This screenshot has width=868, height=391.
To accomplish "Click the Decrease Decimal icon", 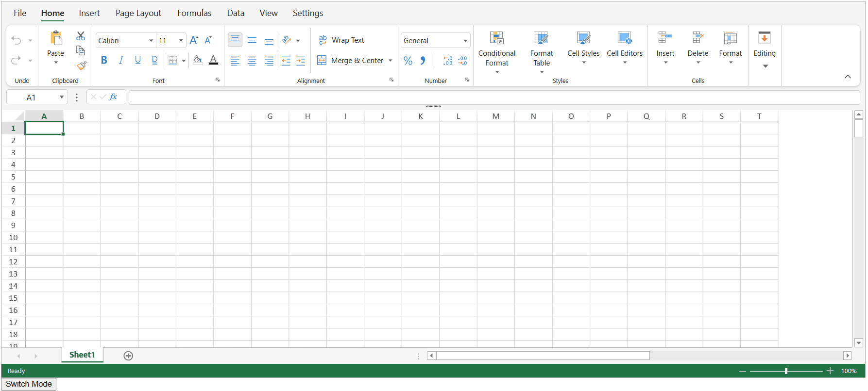I will point(462,61).
